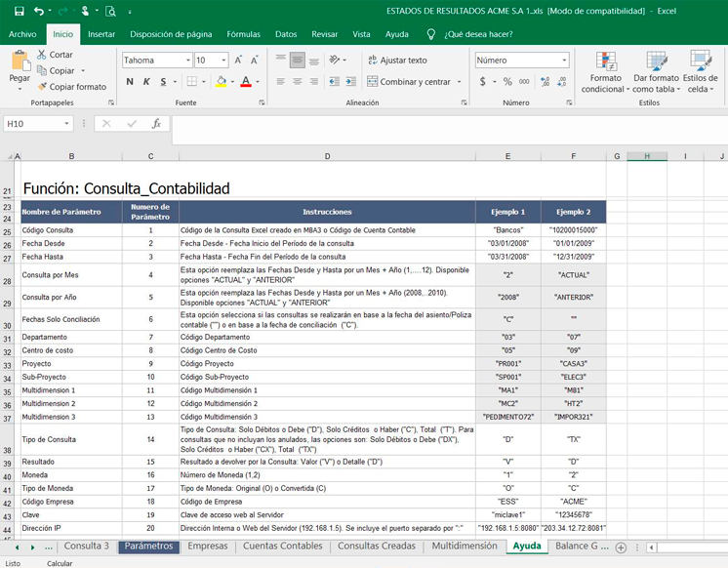728x568 pixels.
Task: Align text to bottom
Action: [x=314, y=60]
